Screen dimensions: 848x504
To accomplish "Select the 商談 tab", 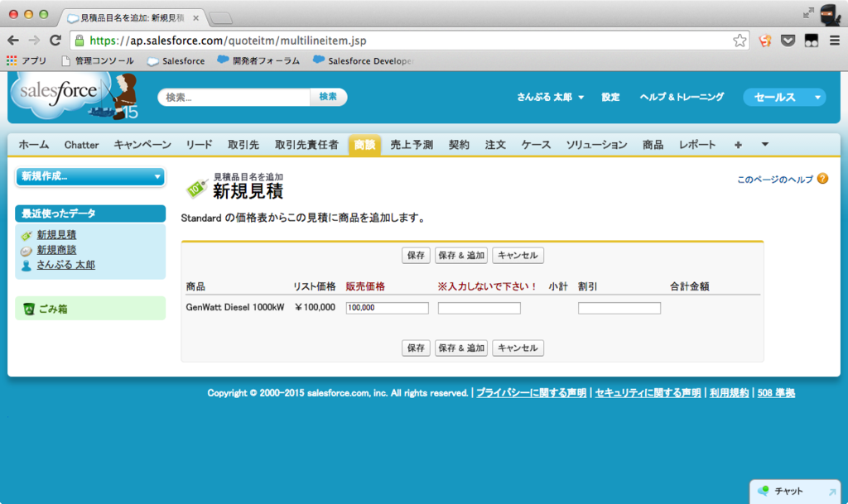I will pos(364,145).
